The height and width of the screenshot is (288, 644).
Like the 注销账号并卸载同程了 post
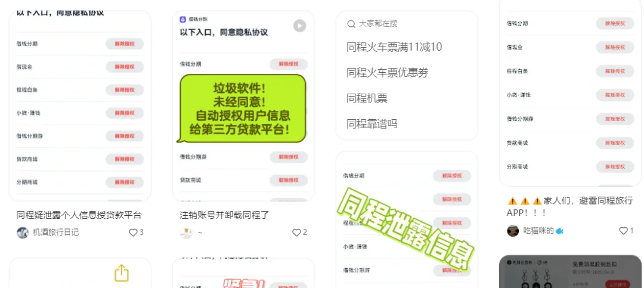coord(296,233)
